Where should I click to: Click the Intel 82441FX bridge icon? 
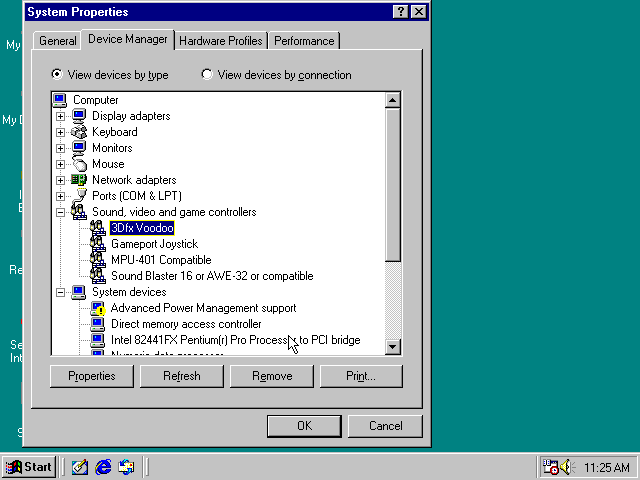tap(98, 340)
